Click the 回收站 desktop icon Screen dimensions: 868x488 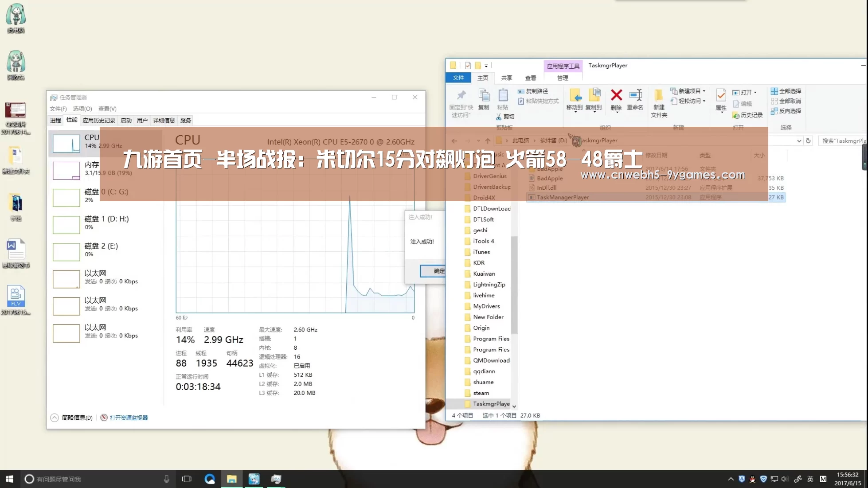click(x=16, y=65)
